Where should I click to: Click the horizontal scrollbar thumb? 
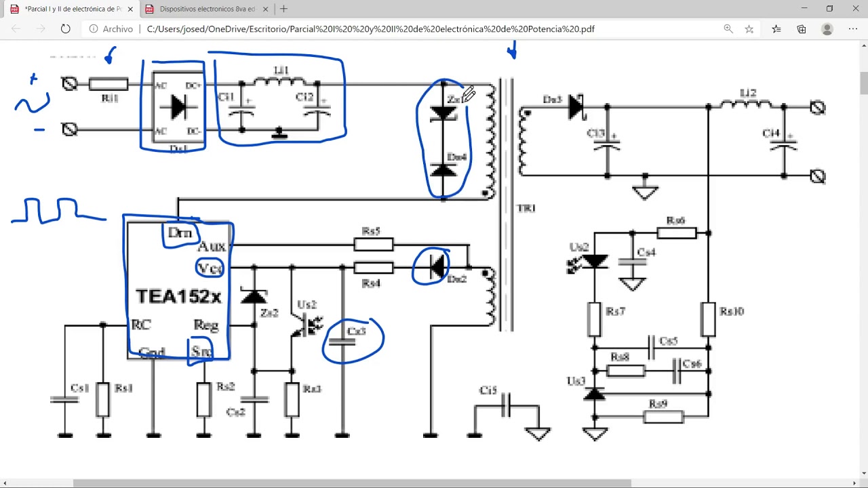click(351, 483)
